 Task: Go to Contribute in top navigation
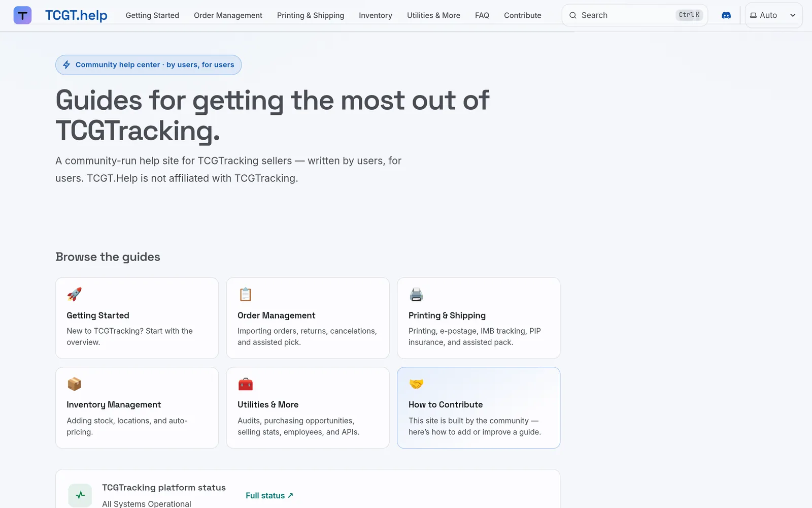523,15
